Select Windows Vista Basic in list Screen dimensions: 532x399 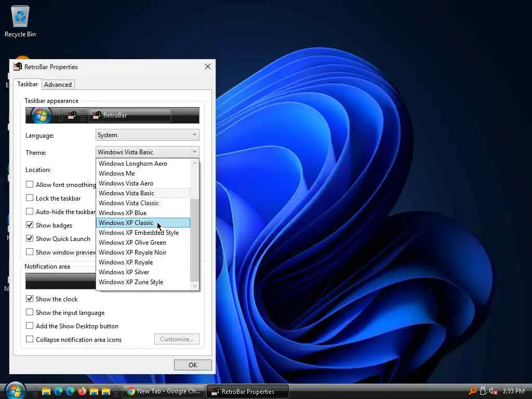coord(143,193)
